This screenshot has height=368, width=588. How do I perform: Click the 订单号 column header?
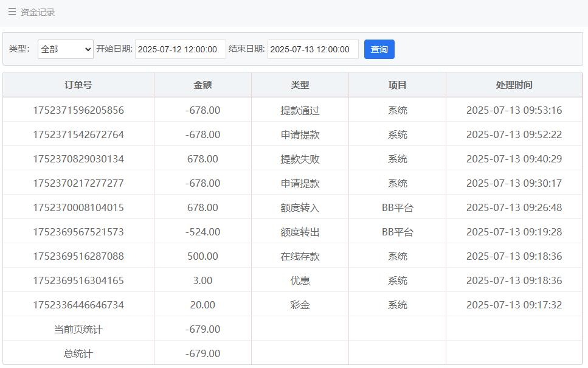[x=78, y=85]
